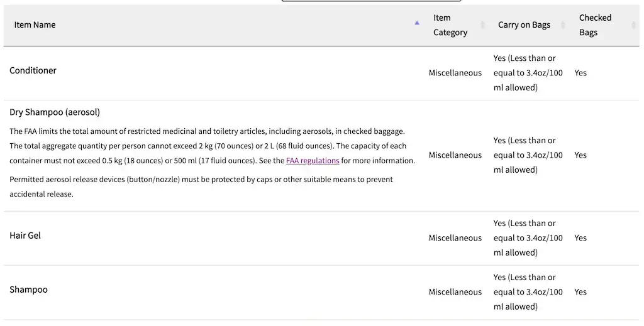Sort by the Carry on Bags column header
Viewport: 644px width, 326px height.
(524, 24)
